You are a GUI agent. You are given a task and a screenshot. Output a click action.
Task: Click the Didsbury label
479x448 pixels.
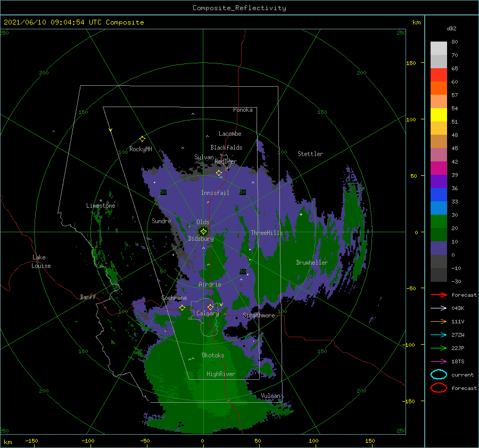pyautogui.click(x=201, y=239)
